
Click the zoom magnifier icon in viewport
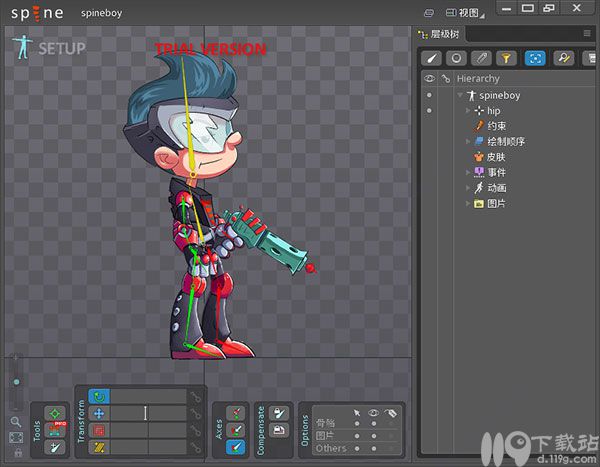click(x=16, y=422)
